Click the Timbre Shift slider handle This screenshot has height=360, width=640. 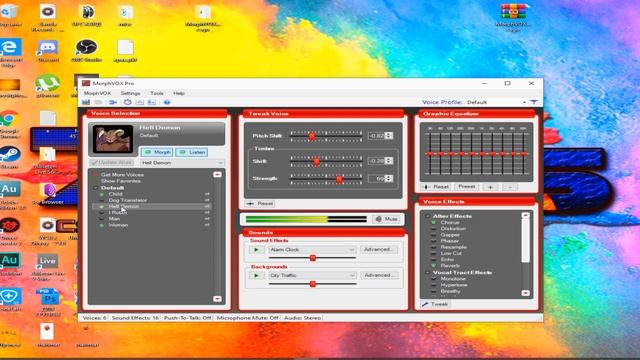coord(316,161)
